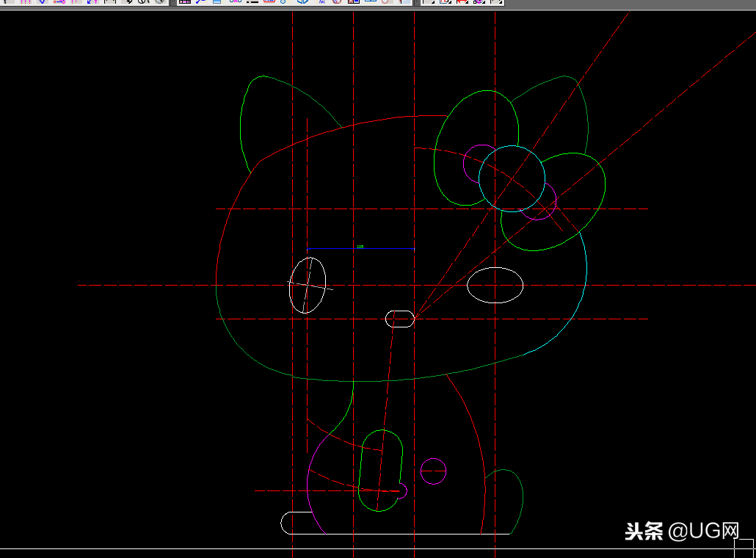
Task: Pick the white slot-shaped nose outline
Action: (400, 319)
